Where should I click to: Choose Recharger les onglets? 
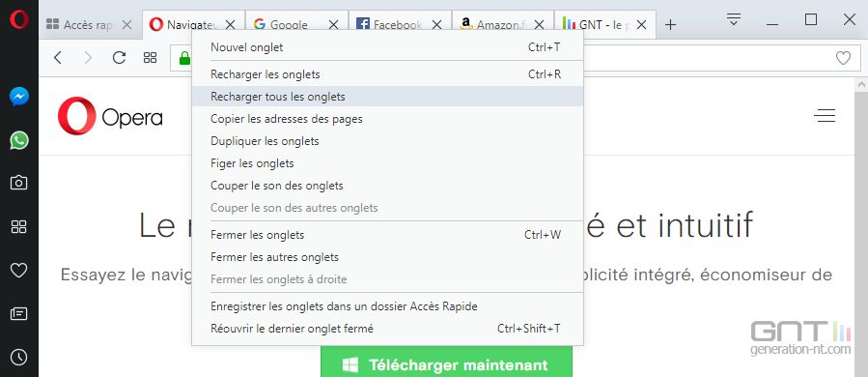tap(387, 74)
